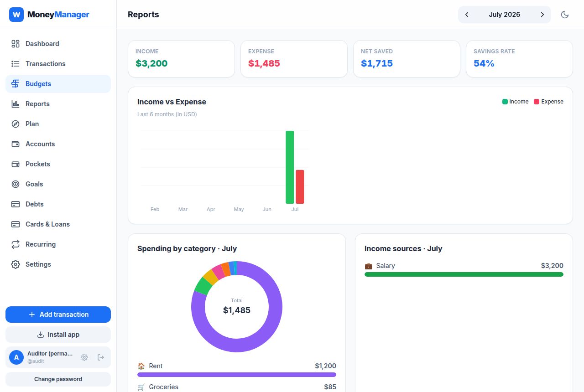Click the Feb axis label
The height and width of the screenshot is (392, 584).
click(155, 209)
